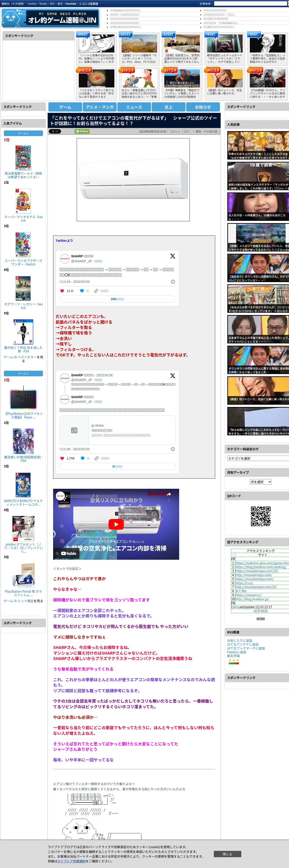Screen dimensions: 289x868
Task: Open the カテゴリを選択 category dropdown
Action: pos(258,458)
